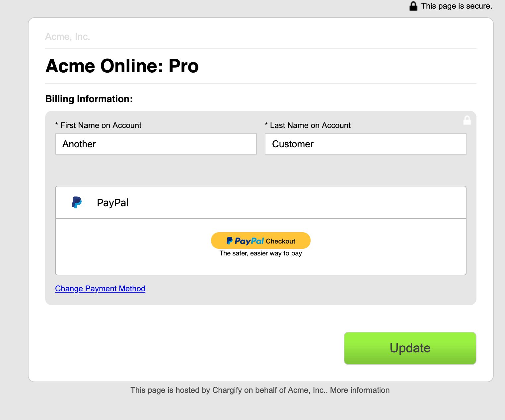Focus the First Name on Account field
This screenshot has width=505, height=420.
click(x=156, y=144)
